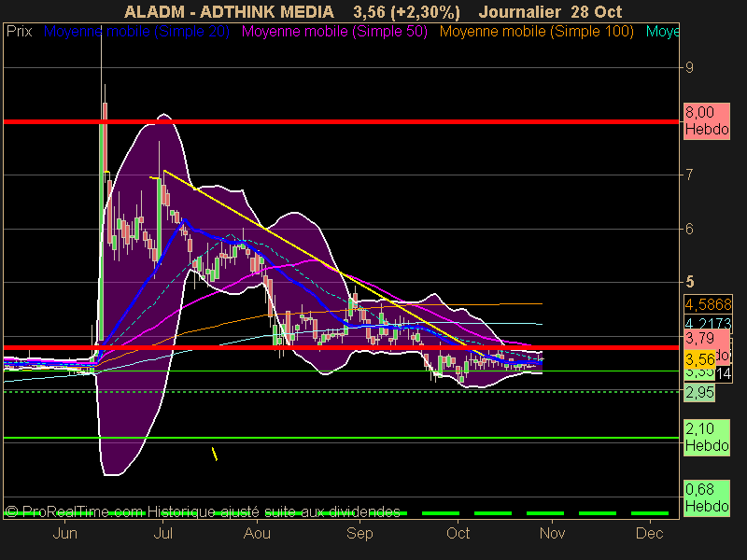Click the 'Prix' legend label
The image size is (747, 560).
(19, 32)
